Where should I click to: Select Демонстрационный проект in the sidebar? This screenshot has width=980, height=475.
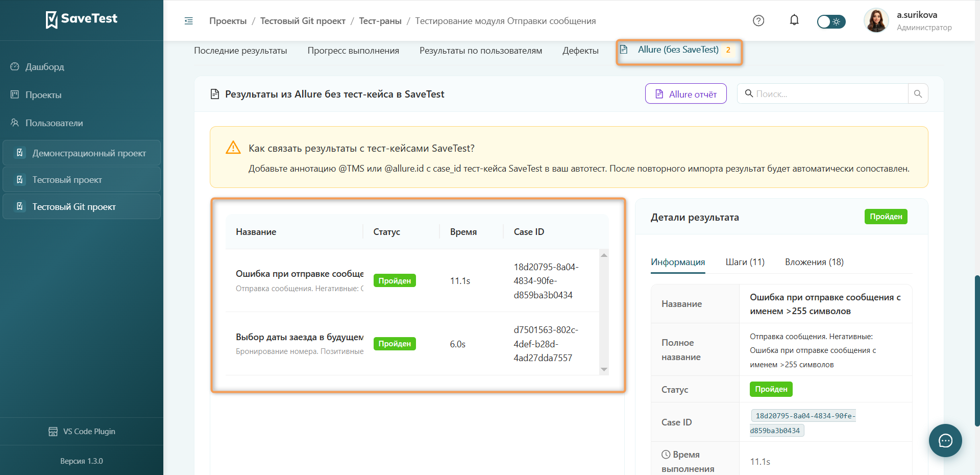tap(82, 153)
